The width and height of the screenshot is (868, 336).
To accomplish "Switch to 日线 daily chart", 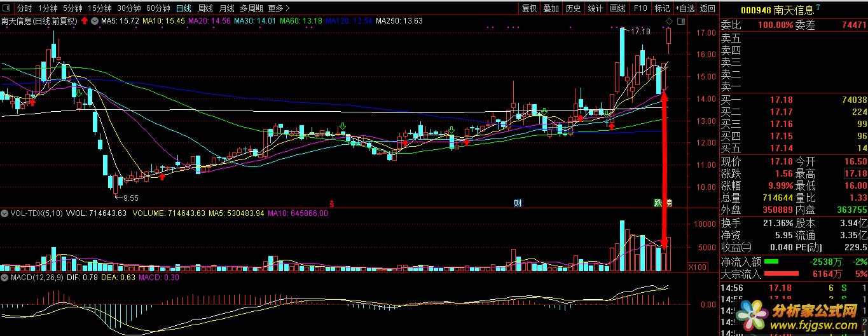I will [x=183, y=8].
